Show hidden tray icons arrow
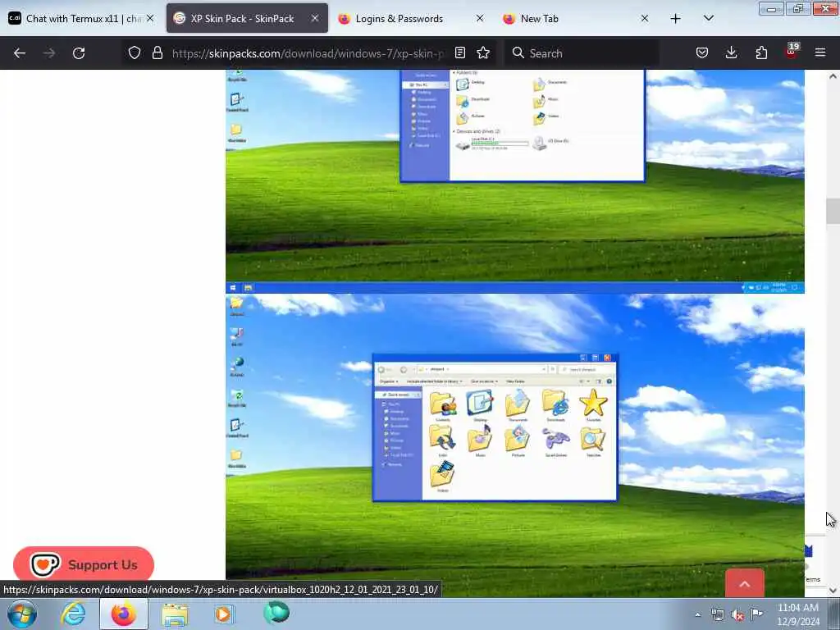This screenshot has width=840, height=630. click(x=697, y=614)
